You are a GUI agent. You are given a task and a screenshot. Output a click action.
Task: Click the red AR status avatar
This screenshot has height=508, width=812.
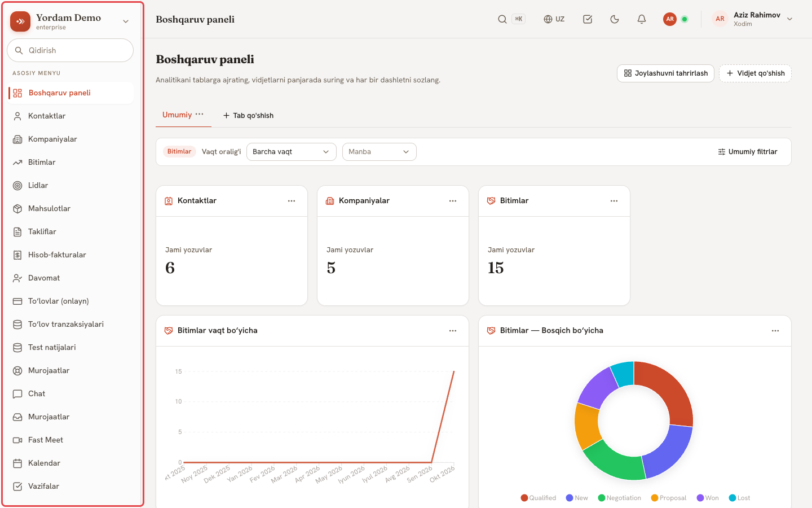[x=670, y=19]
